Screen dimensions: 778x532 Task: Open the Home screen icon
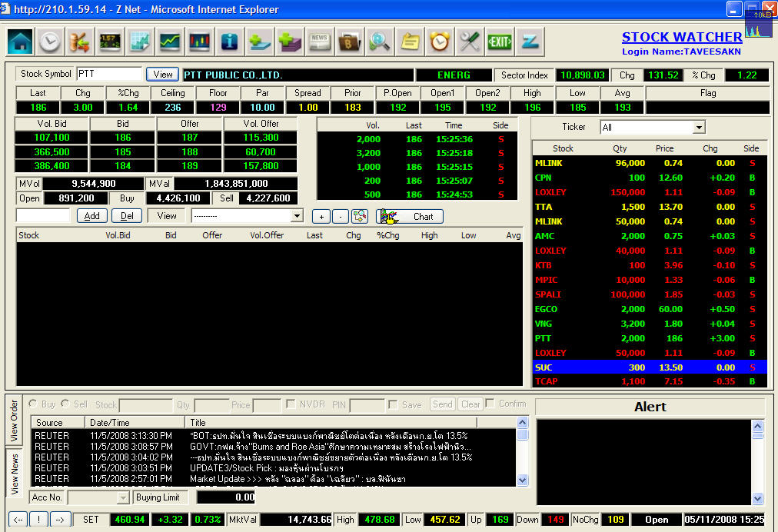click(x=20, y=42)
